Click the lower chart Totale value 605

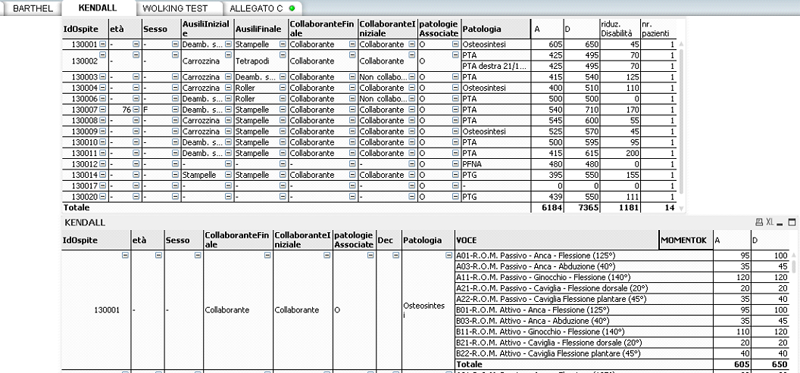pos(742,365)
